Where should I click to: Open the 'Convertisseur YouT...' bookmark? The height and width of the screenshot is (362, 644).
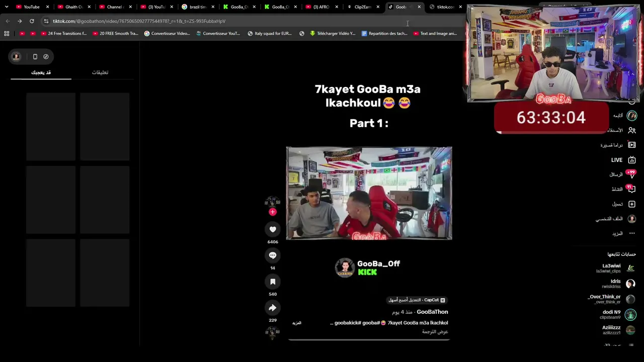click(218, 34)
